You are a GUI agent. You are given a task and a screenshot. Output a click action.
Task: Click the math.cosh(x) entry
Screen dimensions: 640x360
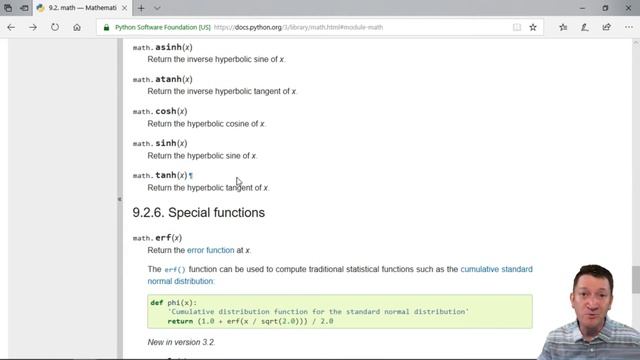tap(160, 111)
